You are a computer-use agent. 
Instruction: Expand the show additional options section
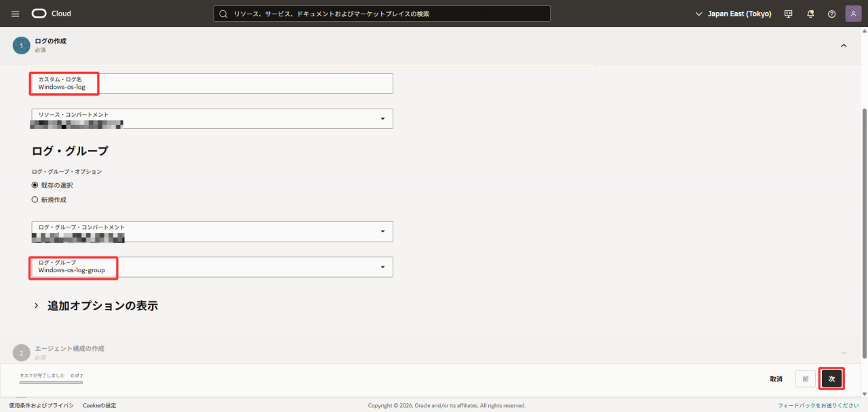click(96, 305)
